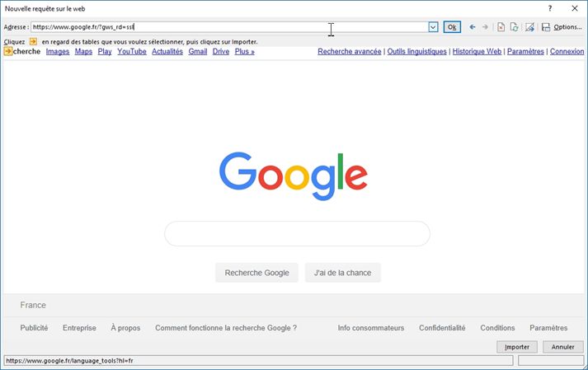Open Comment fonctionne la recherche Google link
This screenshot has height=370, width=588.
pos(226,328)
